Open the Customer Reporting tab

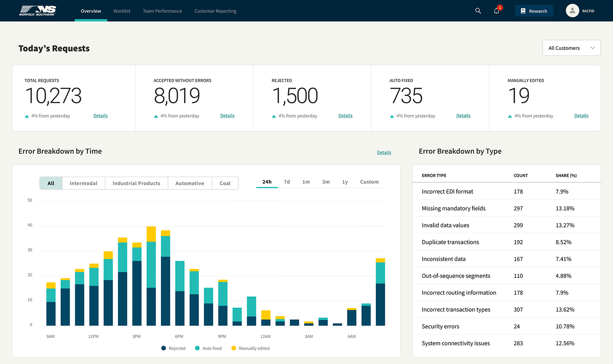click(x=215, y=11)
